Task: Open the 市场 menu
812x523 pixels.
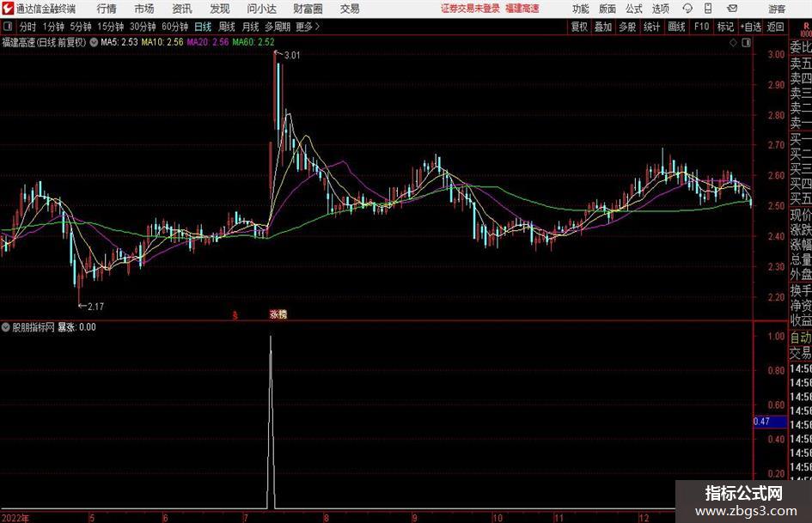Action: tap(144, 9)
